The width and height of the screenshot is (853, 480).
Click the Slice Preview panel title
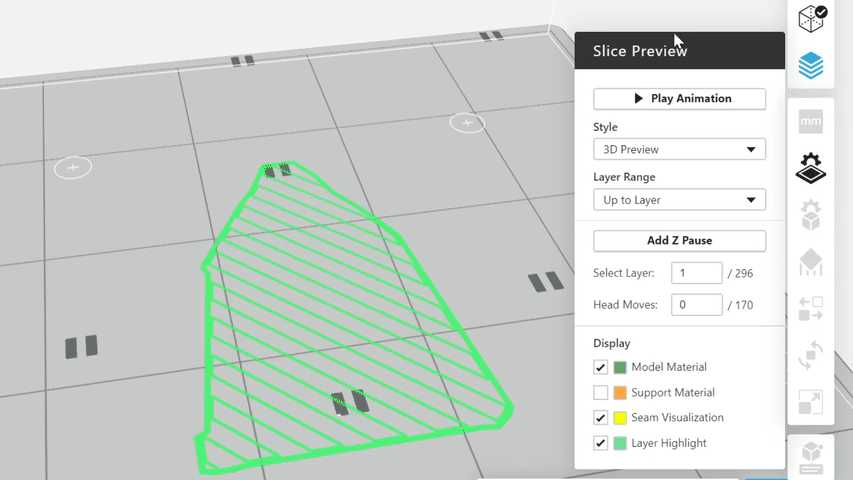(640, 51)
